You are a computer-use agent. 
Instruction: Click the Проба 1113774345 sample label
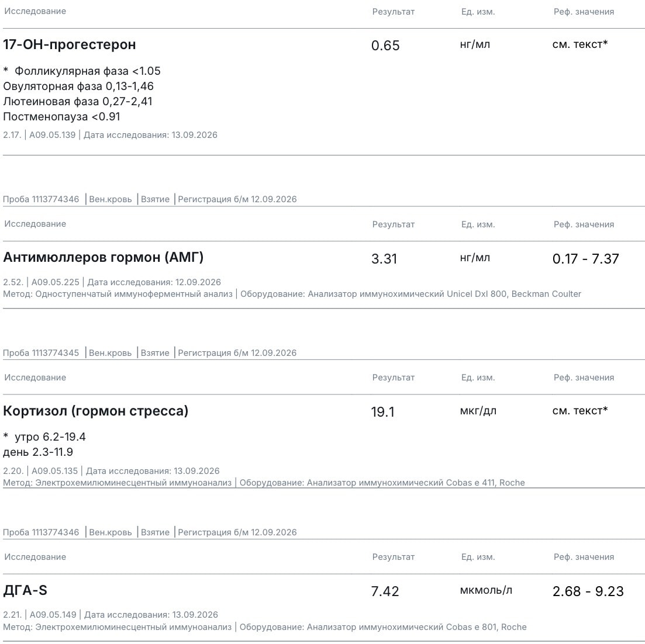click(41, 353)
